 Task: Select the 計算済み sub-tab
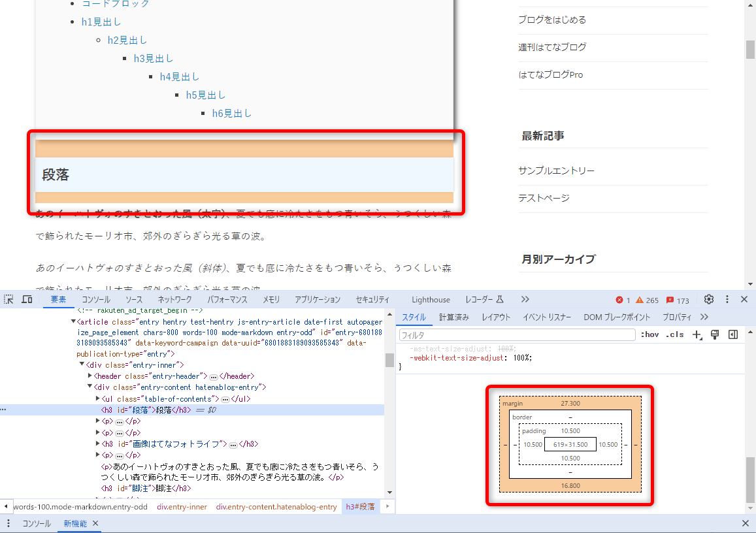[453, 317]
